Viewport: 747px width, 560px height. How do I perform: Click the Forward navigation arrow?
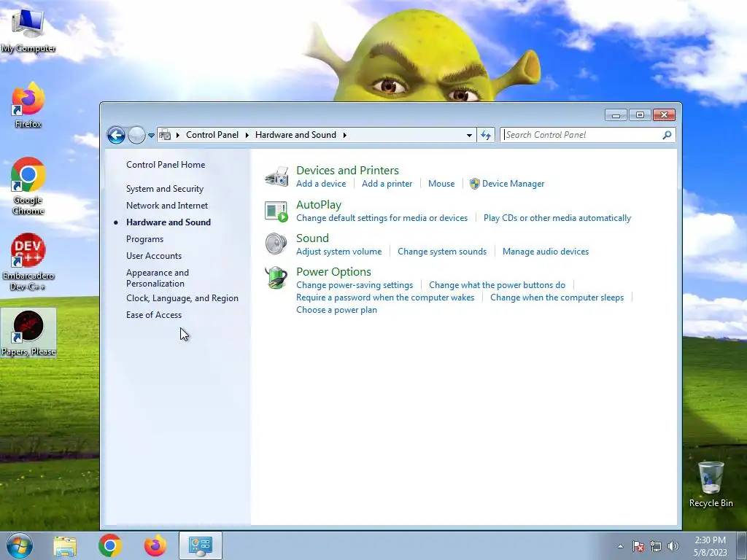point(136,135)
